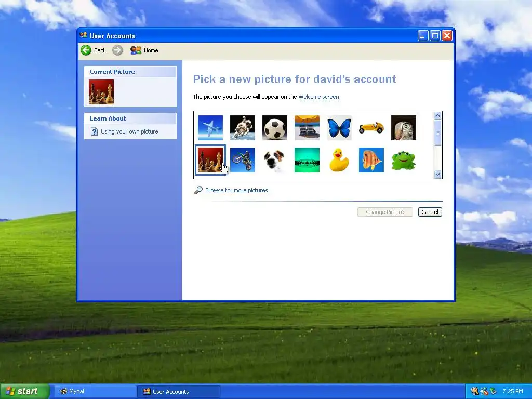Select the beach chairs picture
532x399 pixels.
point(307,128)
